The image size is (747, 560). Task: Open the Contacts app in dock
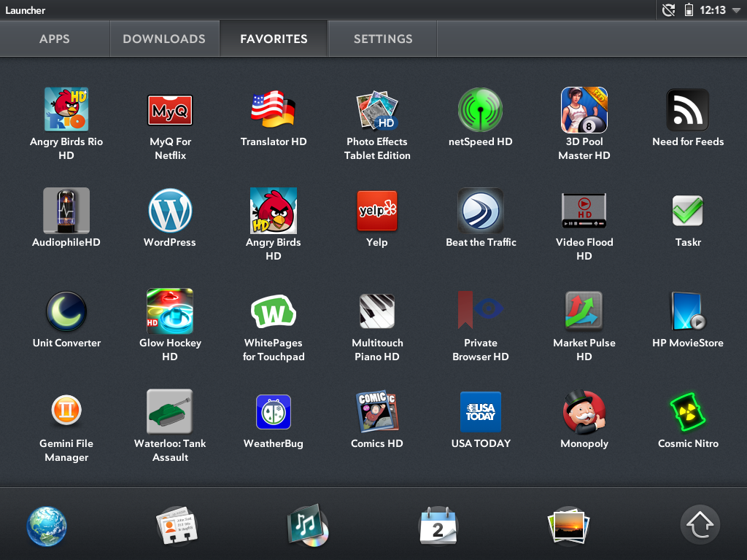(x=177, y=526)
